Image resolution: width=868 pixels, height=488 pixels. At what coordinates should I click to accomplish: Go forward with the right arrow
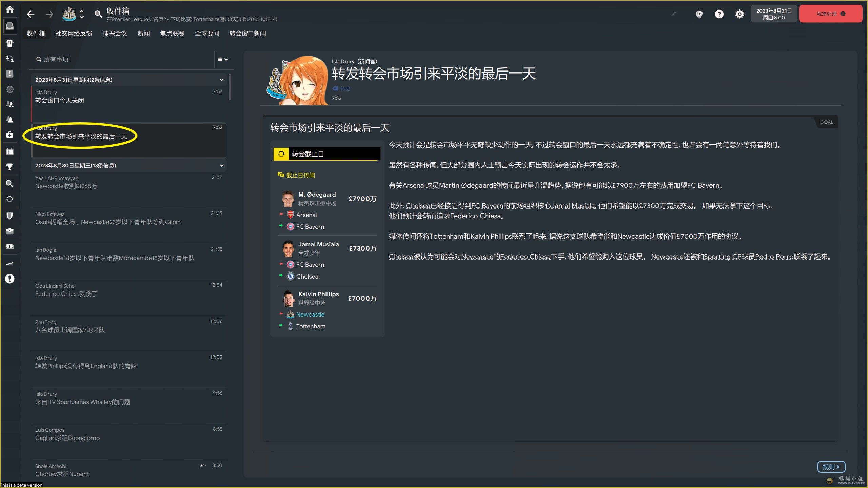coord(50,14)
